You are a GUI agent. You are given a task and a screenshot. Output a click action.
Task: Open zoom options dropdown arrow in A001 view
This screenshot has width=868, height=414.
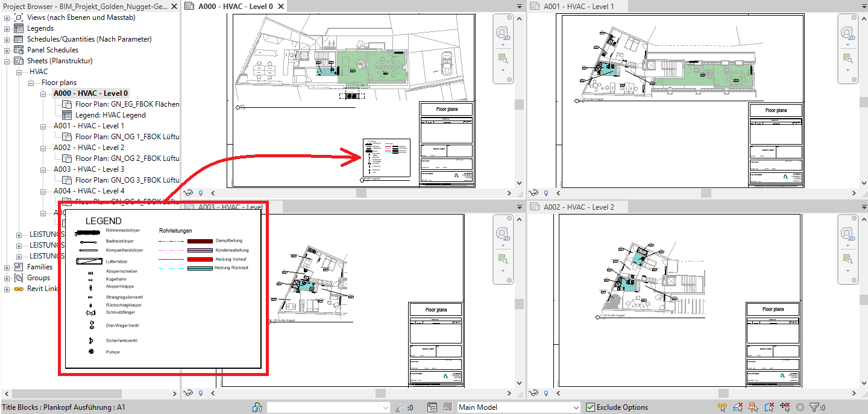[x=848, y=70]
